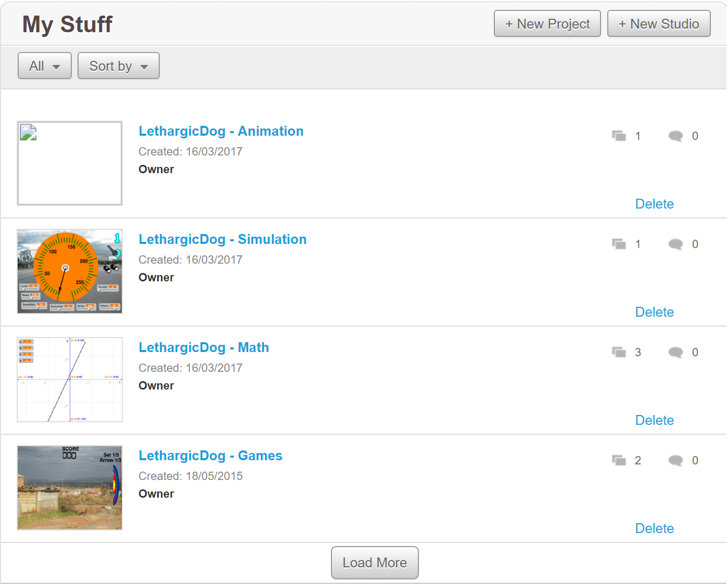
Task: Open the LethargicDog - Simulation studio link
Action: click(x=222, y=239)
